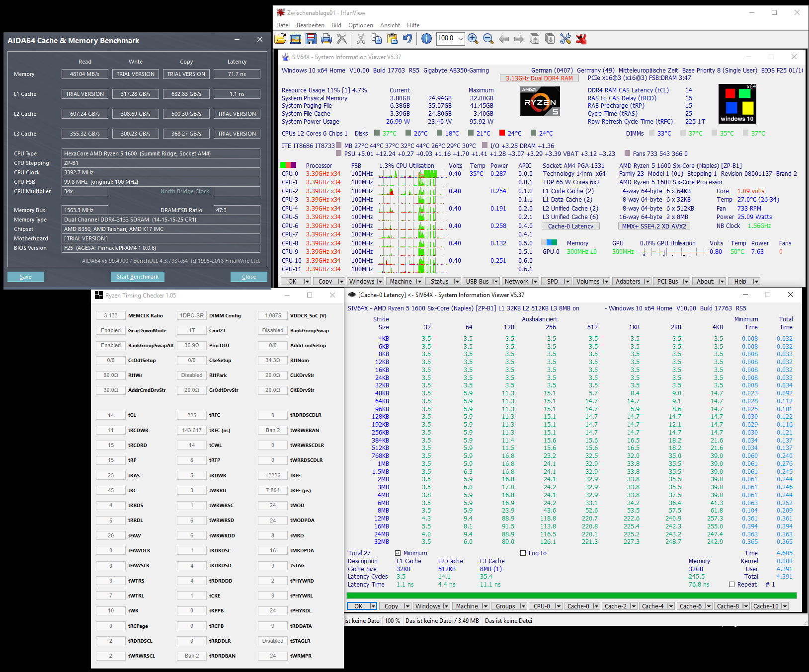This screenshot has height=672, width=809.
Task: Go to previous image with left arrow
Action: click(504, 39)
